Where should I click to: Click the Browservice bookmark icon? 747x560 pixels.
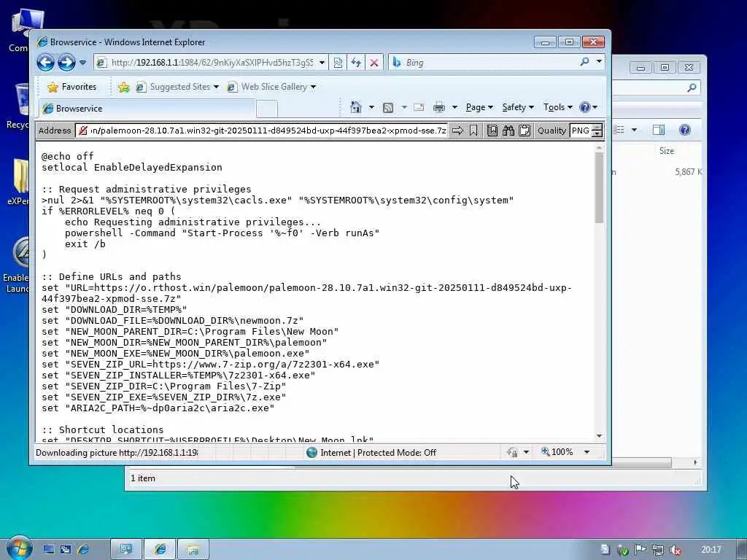[x=473, y=131]
